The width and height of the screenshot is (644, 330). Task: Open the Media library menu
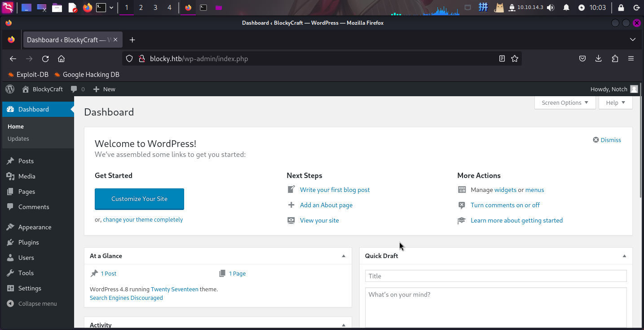coord(26,176)
